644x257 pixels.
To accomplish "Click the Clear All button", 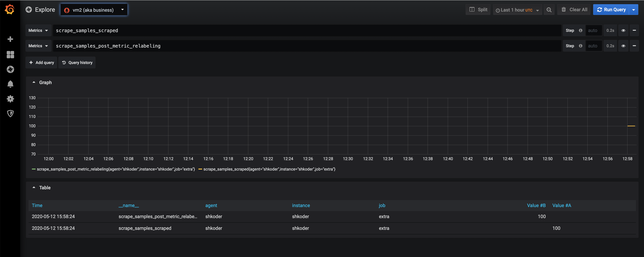I will pos(574,10).
